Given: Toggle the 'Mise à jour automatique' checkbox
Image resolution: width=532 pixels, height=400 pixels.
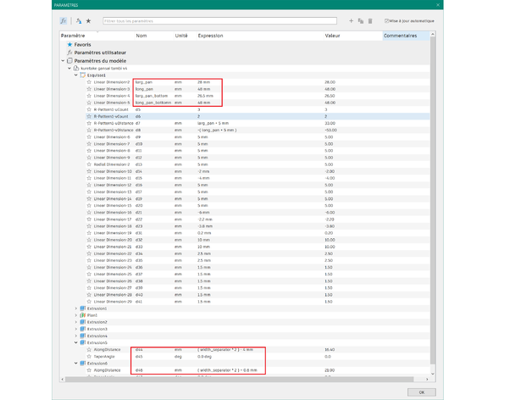Looking at the screenshot, I should point(386,21).
